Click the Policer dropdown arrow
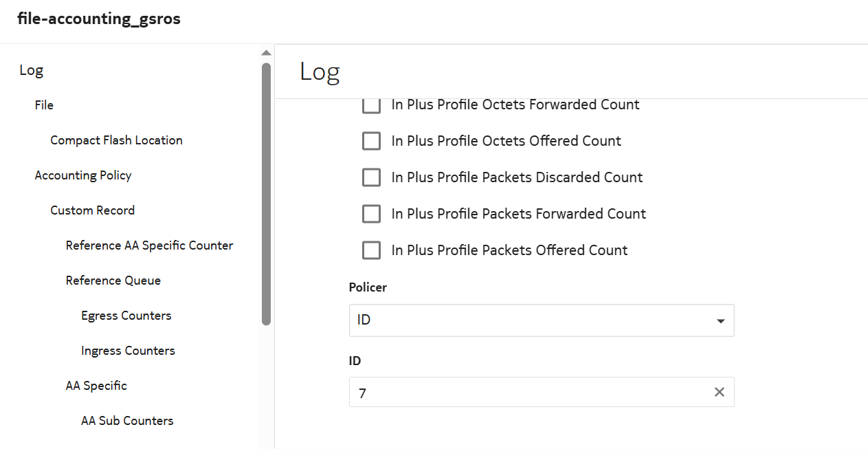Screen dimensions: 868x449 [x=720, y=321]
